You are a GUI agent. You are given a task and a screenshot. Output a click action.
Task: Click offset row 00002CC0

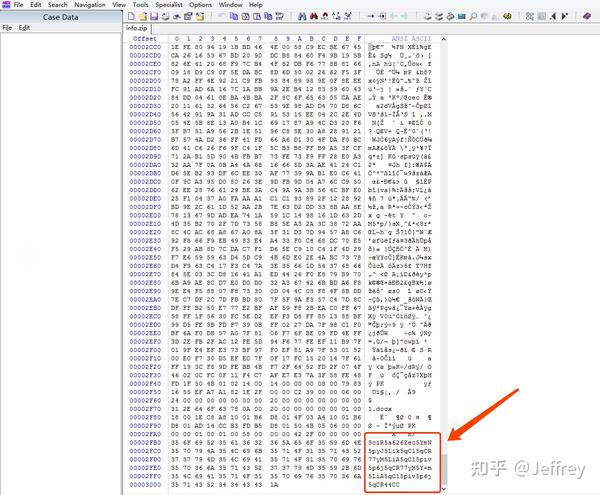point(145,47)
